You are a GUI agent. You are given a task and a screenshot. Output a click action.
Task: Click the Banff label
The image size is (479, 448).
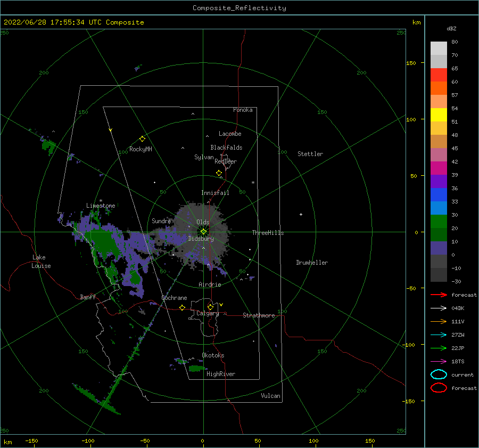tap(88, 297)
